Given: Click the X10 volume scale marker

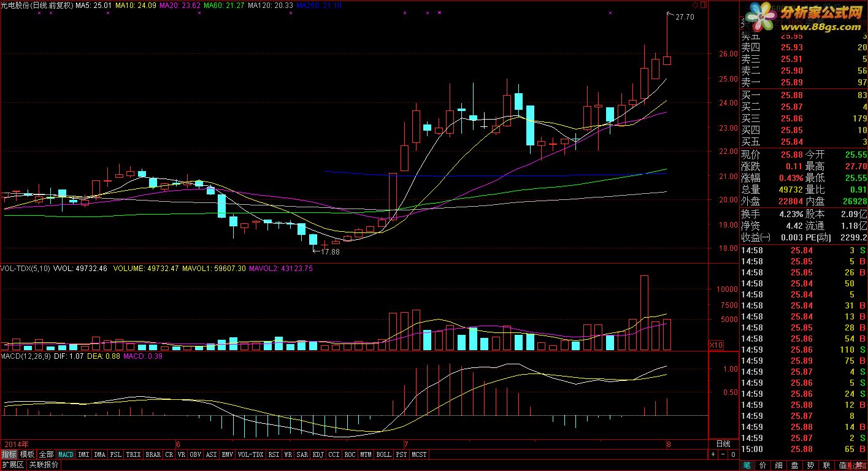Looking at the screenshot, I should (715, 345).
